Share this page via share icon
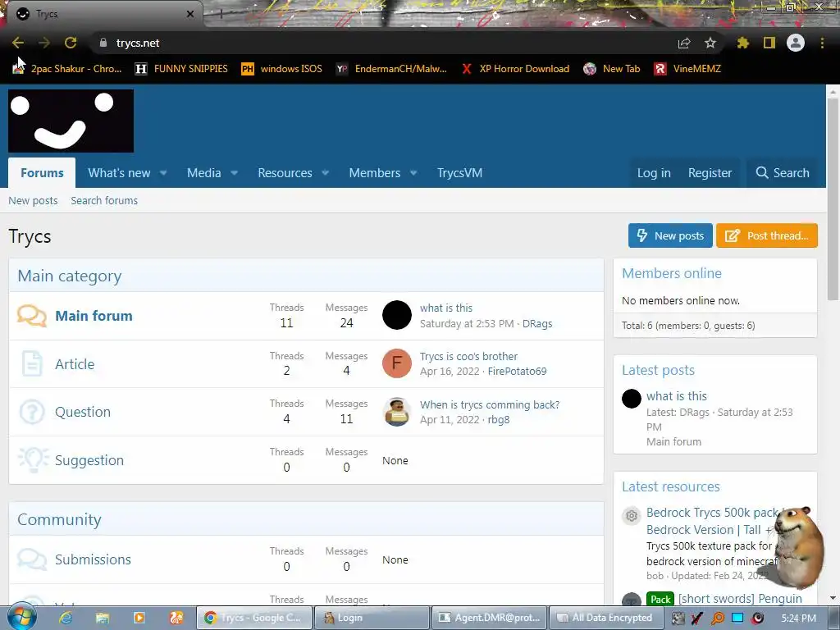This screenshot has height=630, width=840. coord(684,43)
